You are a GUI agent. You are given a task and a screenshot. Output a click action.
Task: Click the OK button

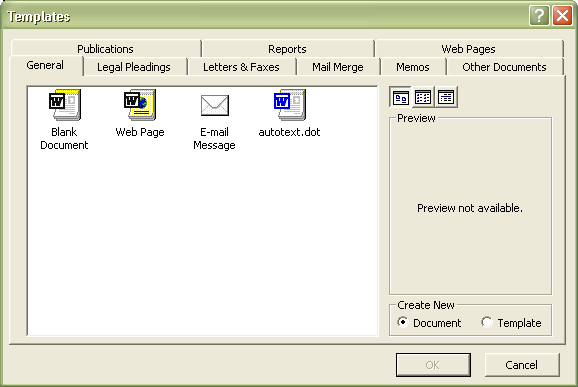tap(433, 365)
